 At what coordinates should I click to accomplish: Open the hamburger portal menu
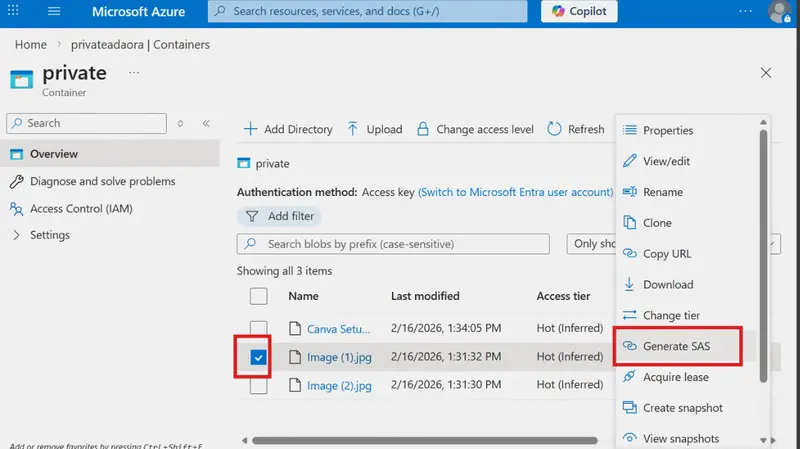tap(54, 11)
